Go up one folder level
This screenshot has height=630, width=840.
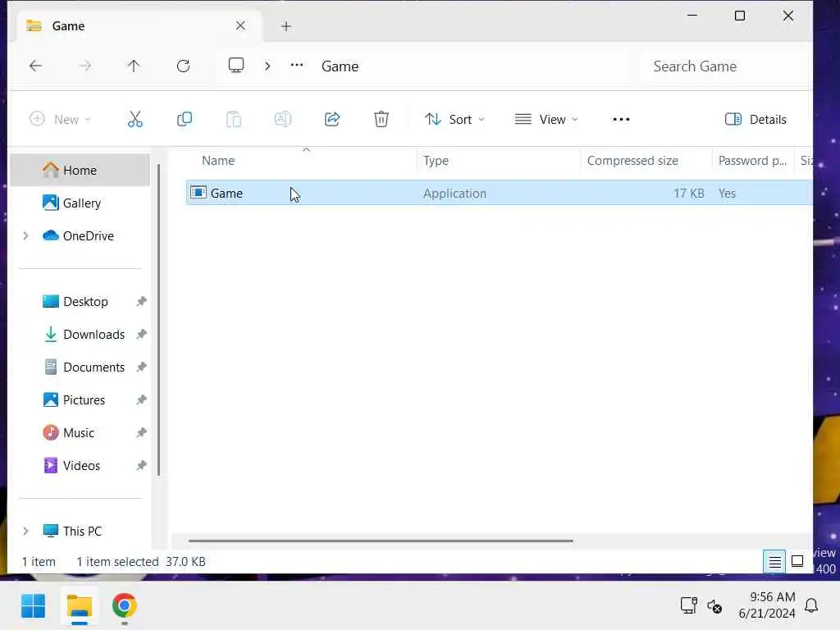tap(134, 66)
